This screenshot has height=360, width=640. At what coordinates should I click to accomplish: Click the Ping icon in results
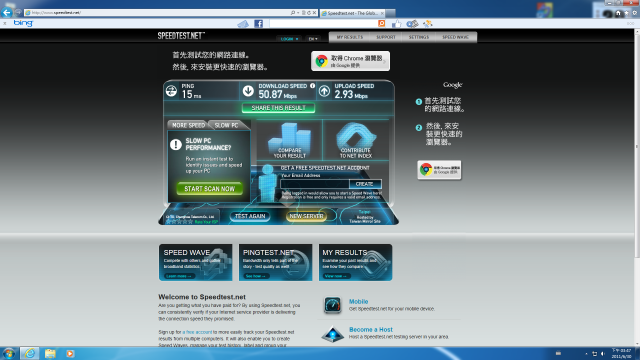[171, 91]
